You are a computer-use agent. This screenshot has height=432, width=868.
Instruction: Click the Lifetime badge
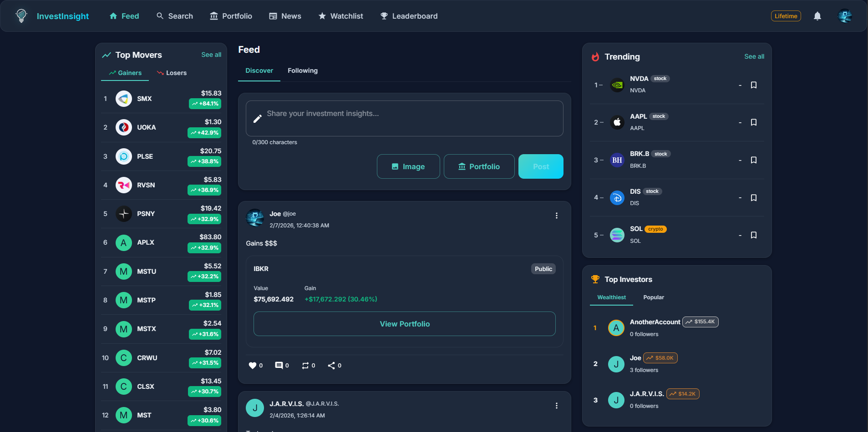click(x=786, y=16)
